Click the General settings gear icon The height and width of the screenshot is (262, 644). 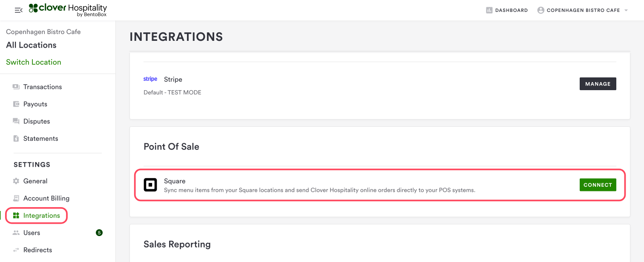tap(16, 181)
